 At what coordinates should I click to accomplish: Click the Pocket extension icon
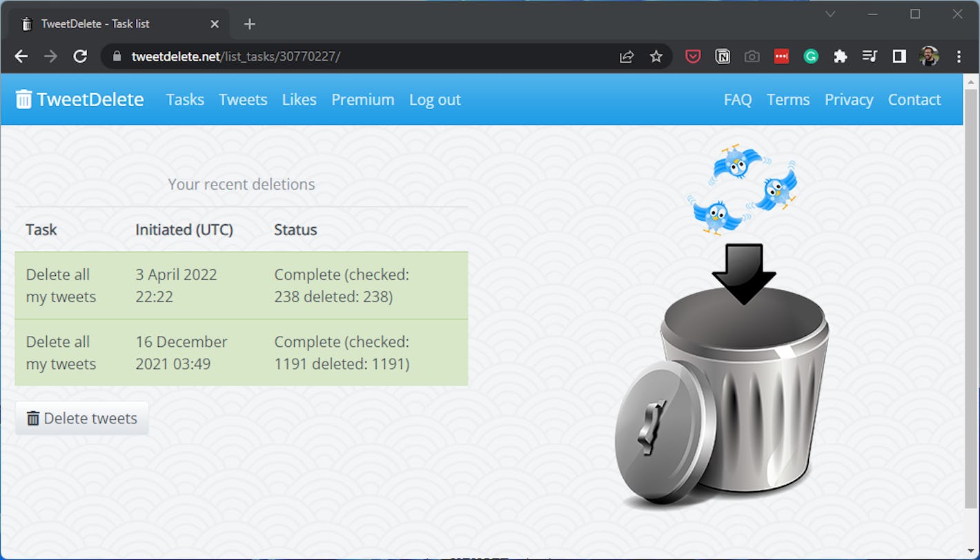click(693, 57)
